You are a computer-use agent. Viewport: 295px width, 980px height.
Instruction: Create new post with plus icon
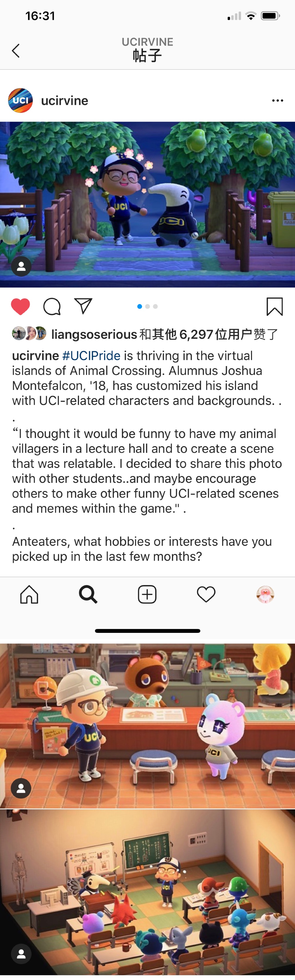pos(147,594)
